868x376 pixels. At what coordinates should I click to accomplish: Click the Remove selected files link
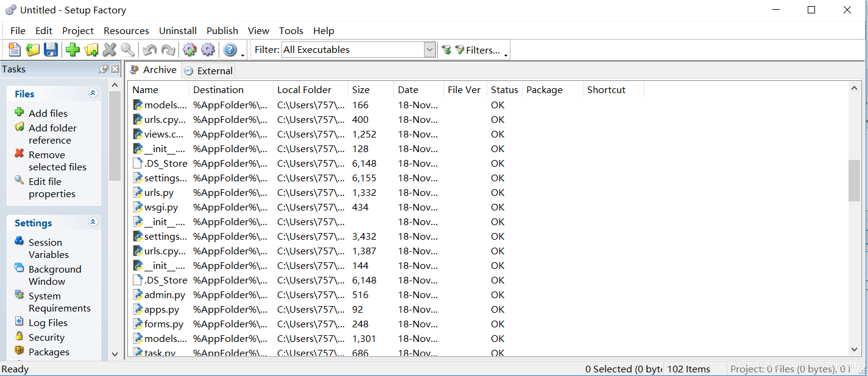(x=57, y=161)
